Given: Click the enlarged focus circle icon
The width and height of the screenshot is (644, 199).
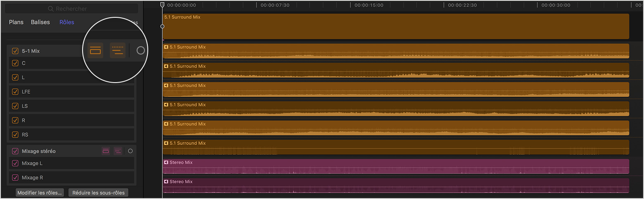Looking at the screenshot, I should click(x=141, y=50).
